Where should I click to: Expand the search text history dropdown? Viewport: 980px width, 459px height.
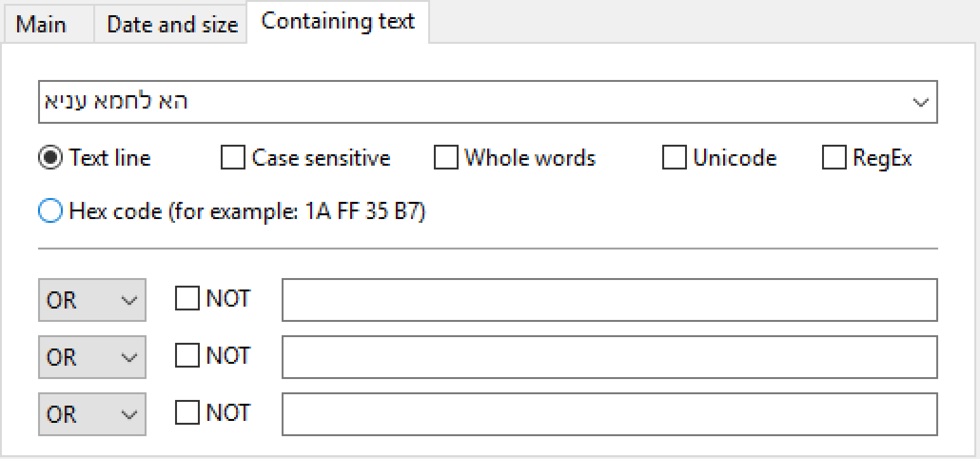(920, 102)
